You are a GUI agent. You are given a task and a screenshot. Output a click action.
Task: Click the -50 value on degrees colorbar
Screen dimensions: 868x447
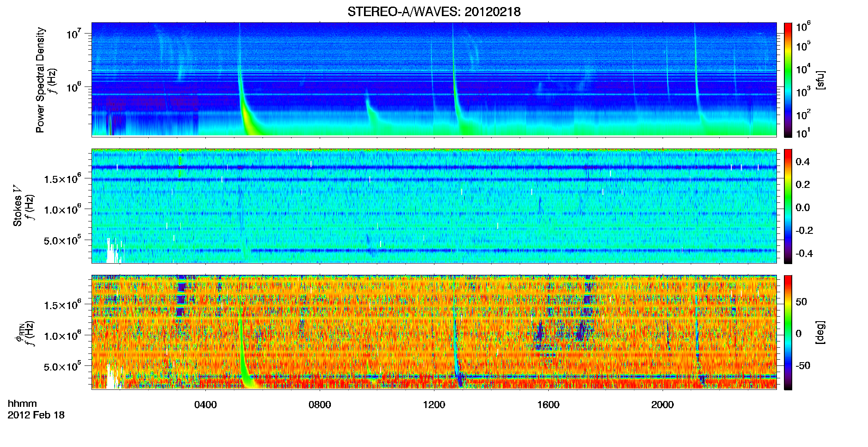coord(803,365)
